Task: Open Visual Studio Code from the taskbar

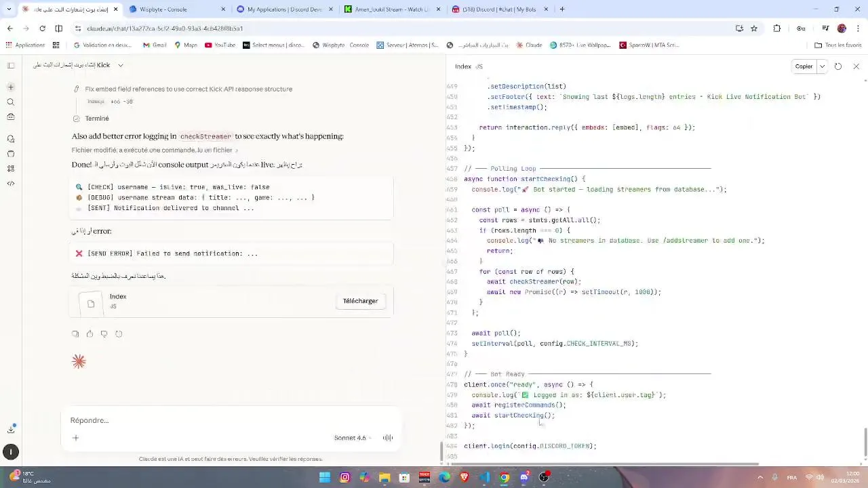Action: coord(484,477)
